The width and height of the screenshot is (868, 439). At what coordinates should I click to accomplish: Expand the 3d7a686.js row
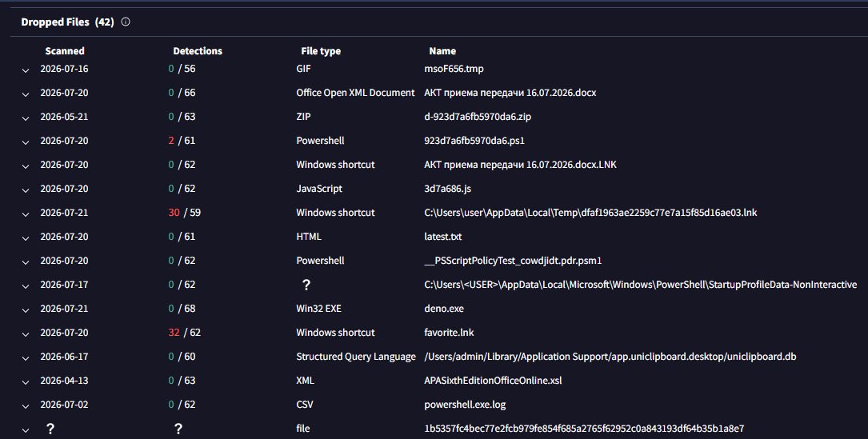26,190
